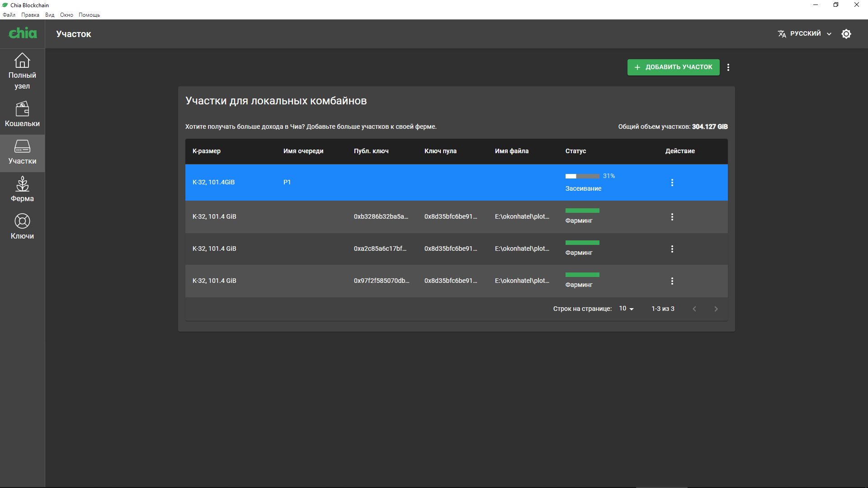Click the Участок page title

(x=74, y=34)
